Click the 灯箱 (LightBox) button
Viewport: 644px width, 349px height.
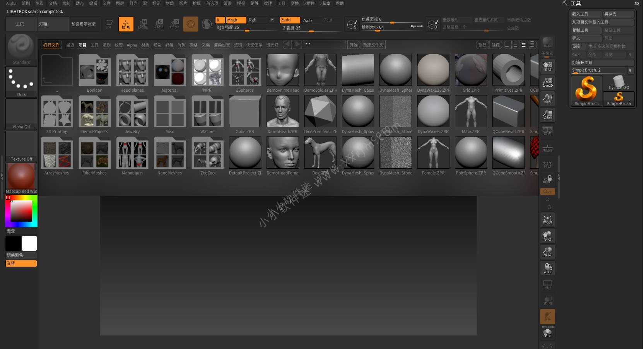[x=53, y=24]
